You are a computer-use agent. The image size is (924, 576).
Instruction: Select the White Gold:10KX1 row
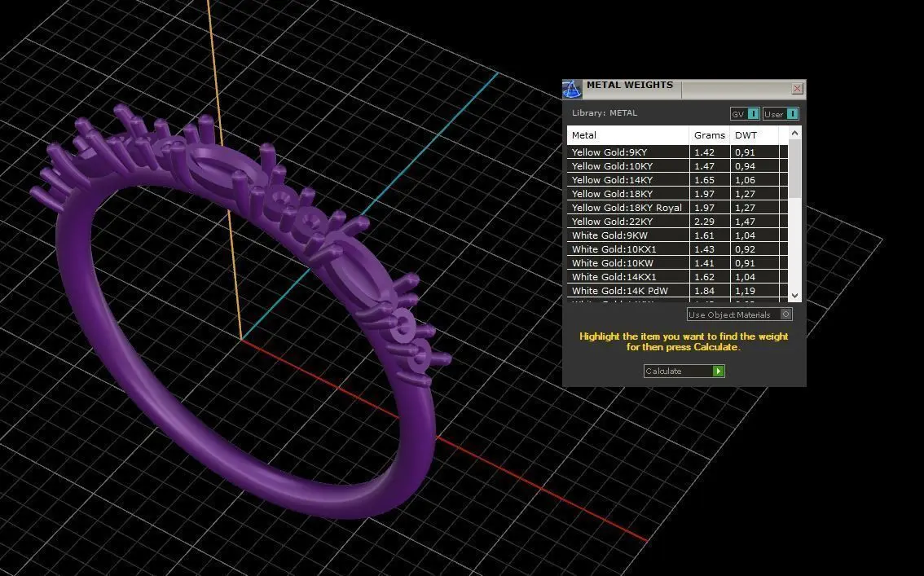point(677,249)
